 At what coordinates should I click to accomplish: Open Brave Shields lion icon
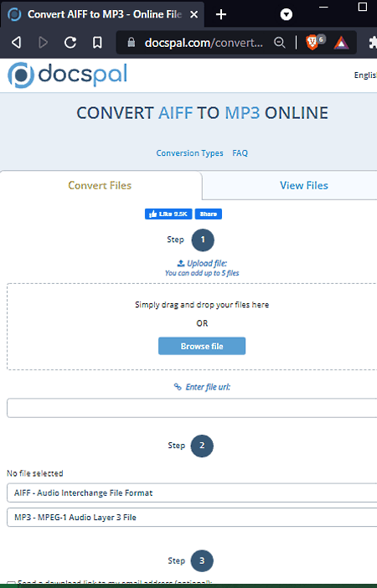coord(312,43)
